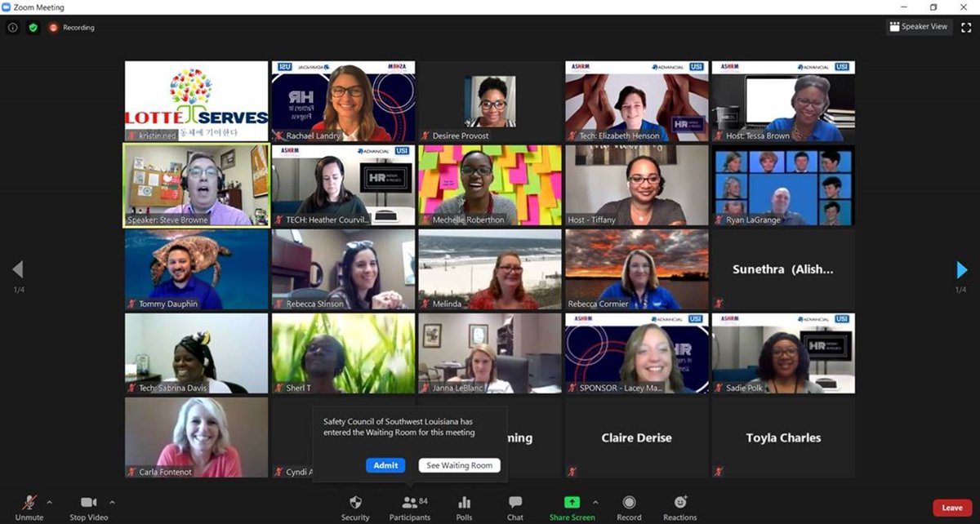Open the Security menu
The height and width of the screenshot is (524, 980).
(355, 507)
